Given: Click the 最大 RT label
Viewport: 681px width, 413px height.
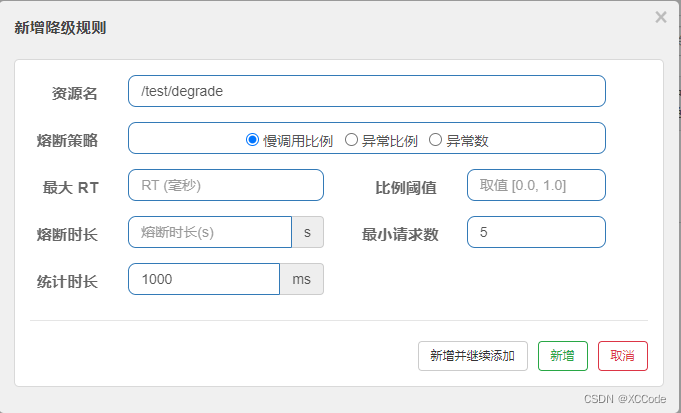Looking at the screenshot, I should point(70,188).
